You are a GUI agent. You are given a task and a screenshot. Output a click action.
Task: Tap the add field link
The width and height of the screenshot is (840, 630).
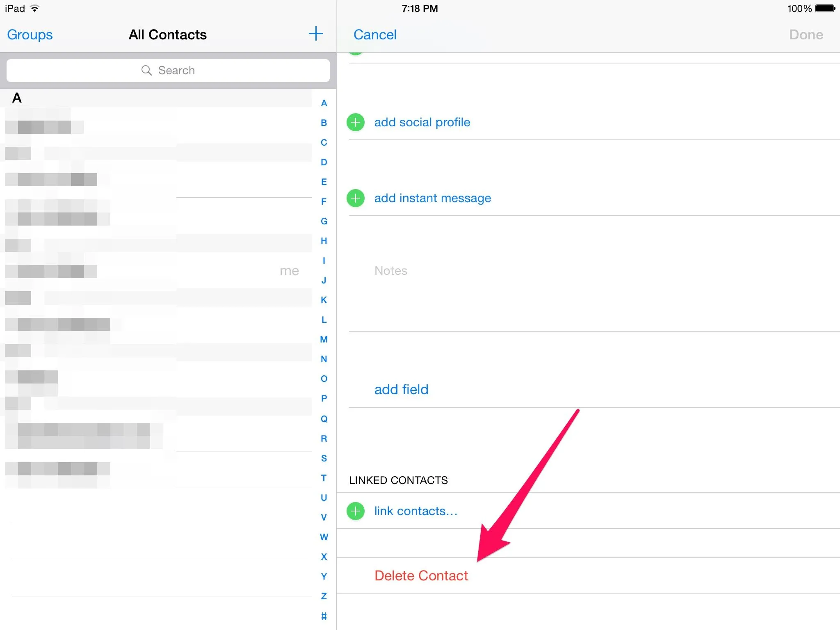[x=401, y=389]
